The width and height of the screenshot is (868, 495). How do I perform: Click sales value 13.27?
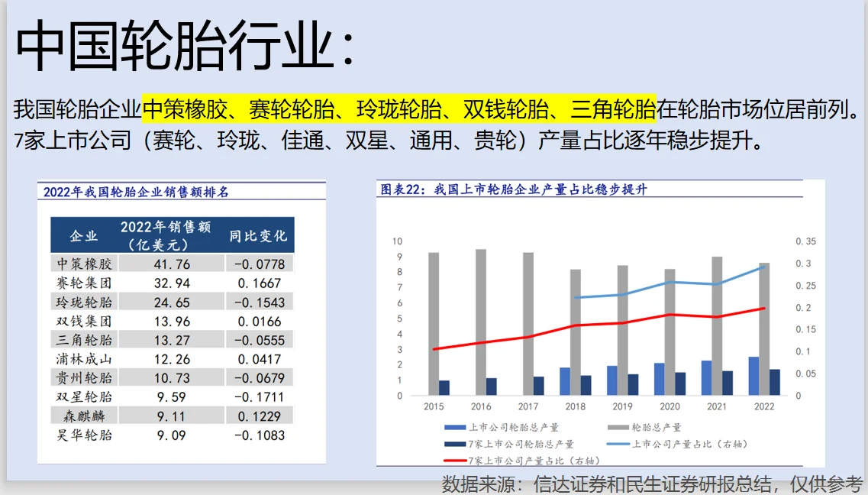[x=173, y=340]
